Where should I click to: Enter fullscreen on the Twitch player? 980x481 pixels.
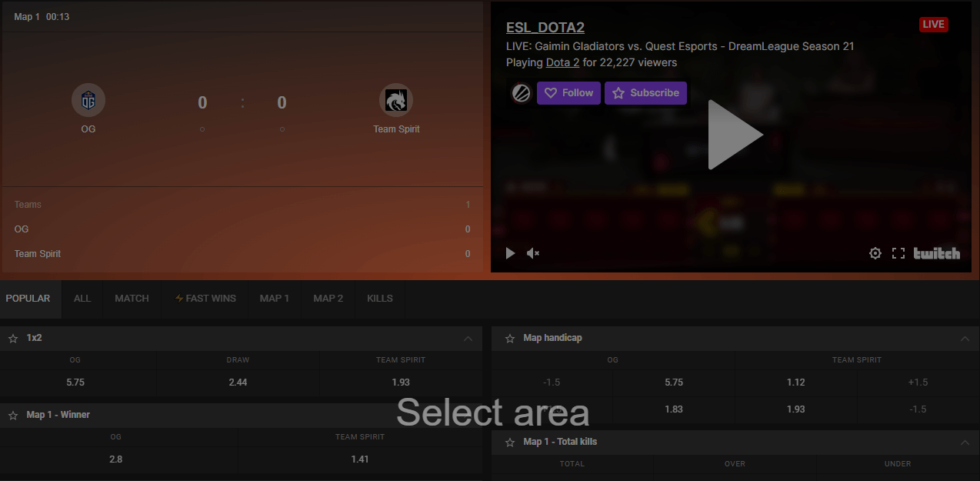(898, 253)
